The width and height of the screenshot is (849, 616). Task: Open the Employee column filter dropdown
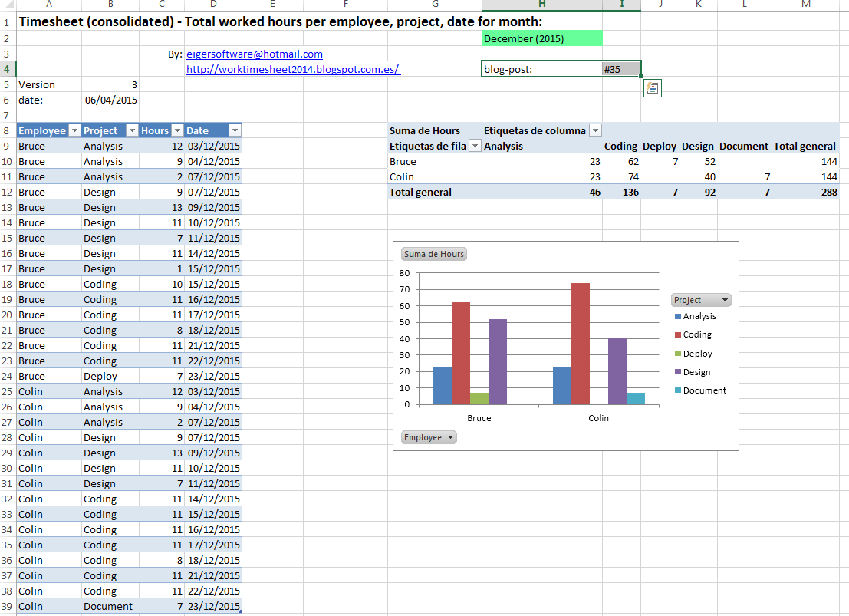pyautogui.click(x=74, y=130)
